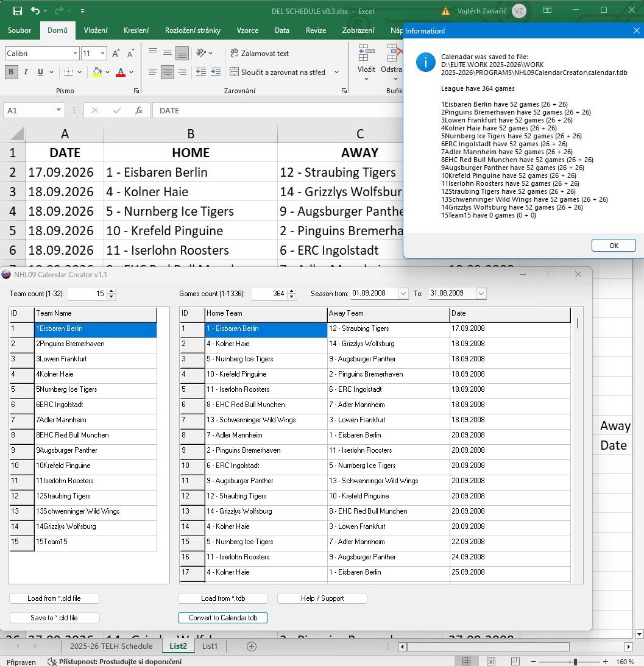Click the text orientation icon
The width and height of the screenshot is (644, 666).
point(201,53)
